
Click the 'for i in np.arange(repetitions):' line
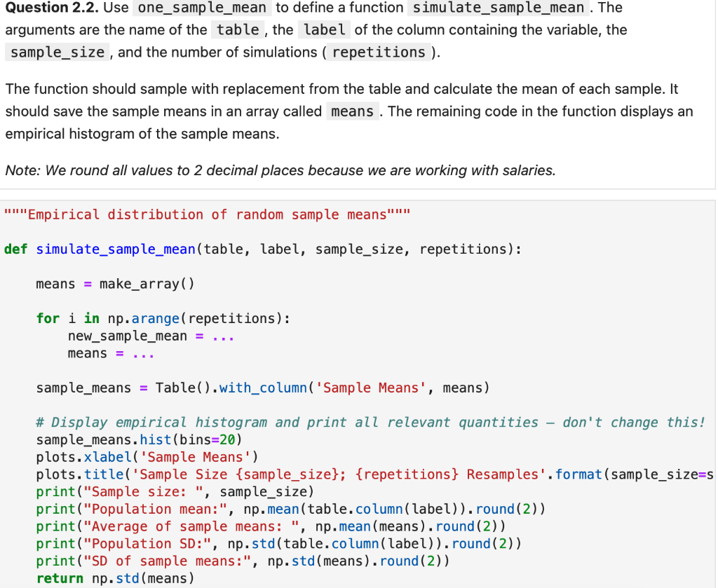[x=163, y=318]
